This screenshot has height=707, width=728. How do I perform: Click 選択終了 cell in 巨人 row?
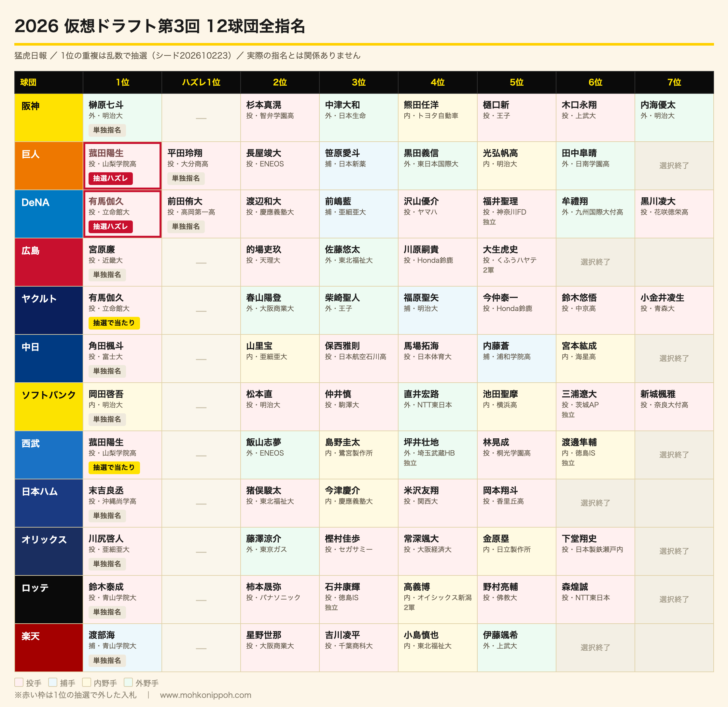pyautogui.click(x=674, y=166)
